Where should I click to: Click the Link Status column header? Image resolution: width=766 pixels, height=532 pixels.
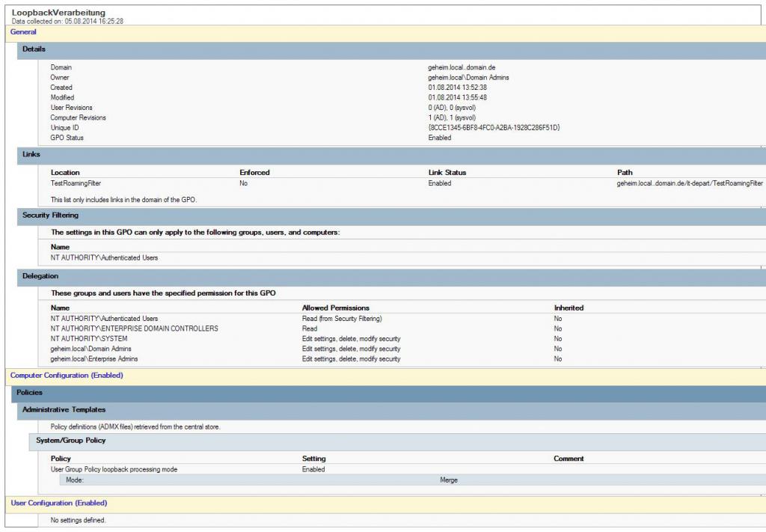[x=447, y=173]
